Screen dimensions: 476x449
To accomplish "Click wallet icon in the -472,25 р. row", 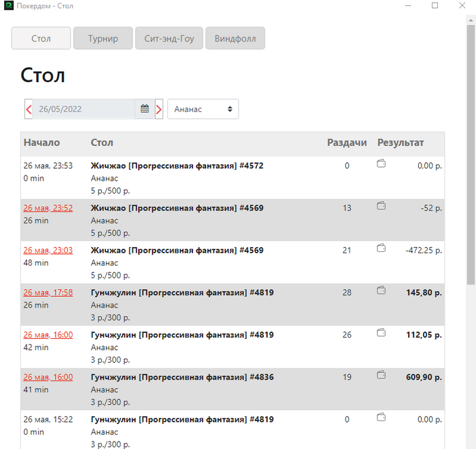I will (381, 249).
